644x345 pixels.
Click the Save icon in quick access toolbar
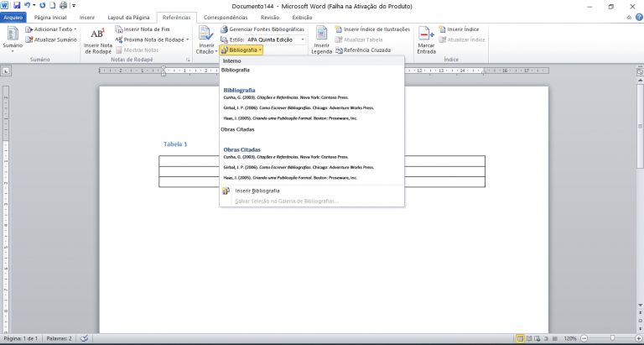pos(16,5)
